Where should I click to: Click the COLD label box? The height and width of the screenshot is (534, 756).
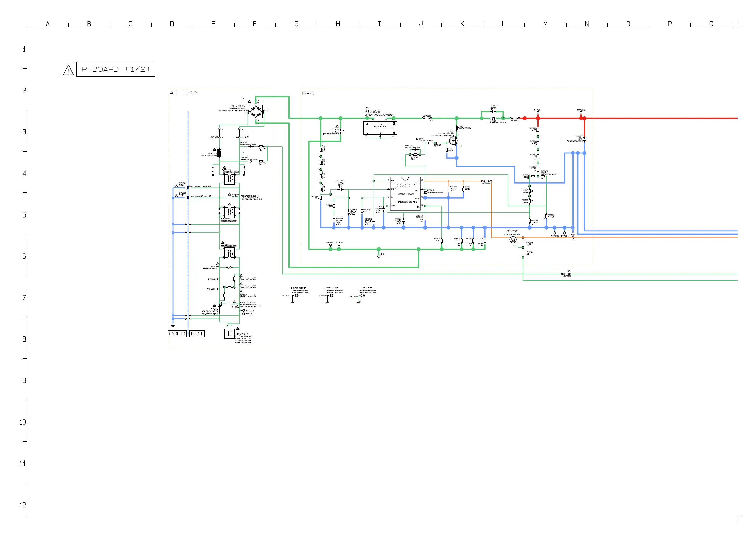tap(177, 334)
